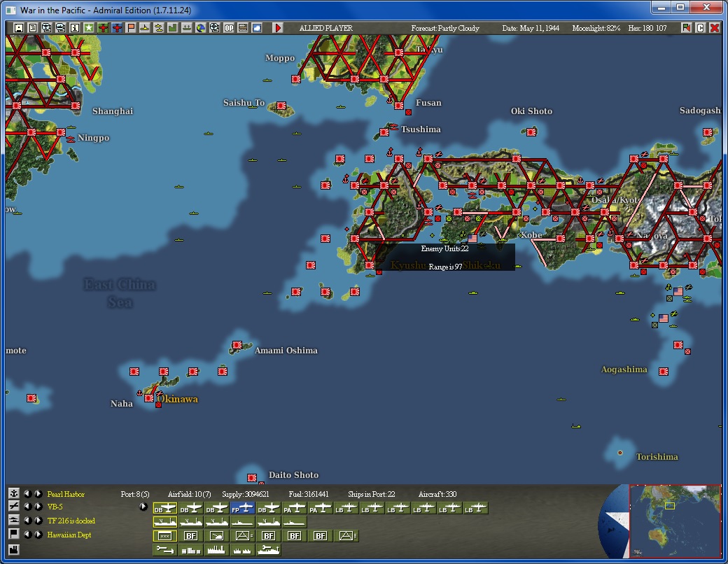Select the Japanese base at Tsushima
728x564 pixels.
(384, 132)
